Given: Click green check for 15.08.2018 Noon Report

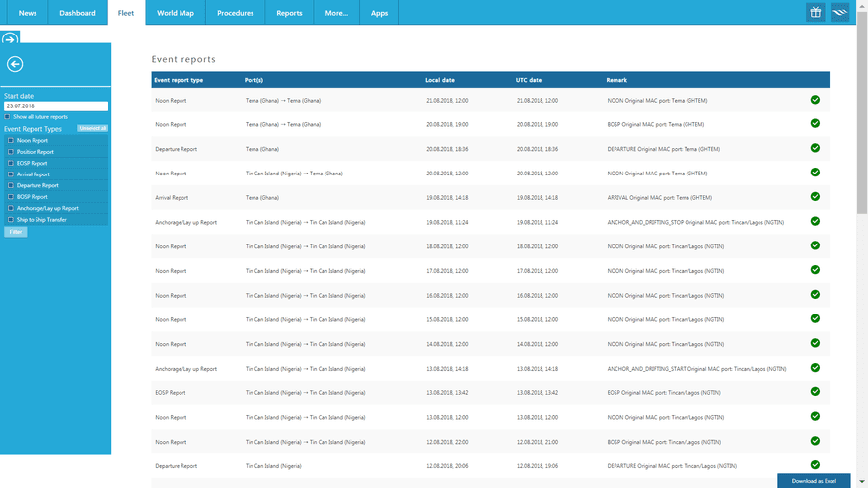Looking at the screenshot, I should tap(815, 318).
